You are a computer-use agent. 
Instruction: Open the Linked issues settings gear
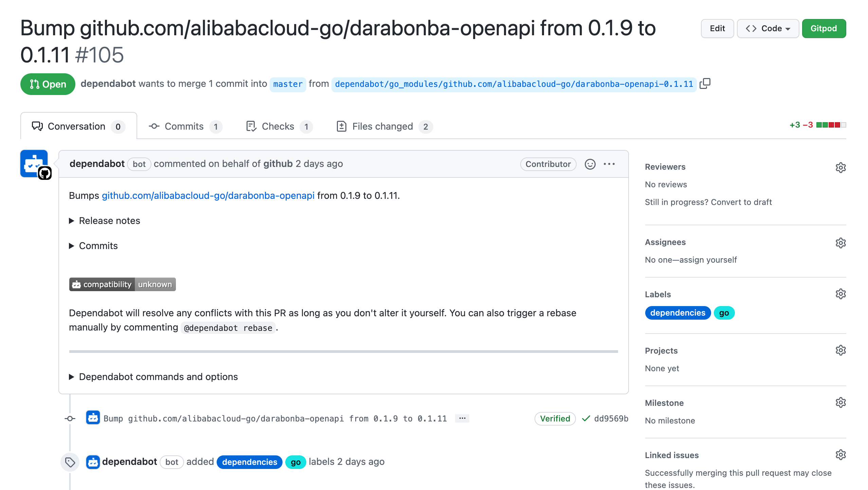[840, 455]
